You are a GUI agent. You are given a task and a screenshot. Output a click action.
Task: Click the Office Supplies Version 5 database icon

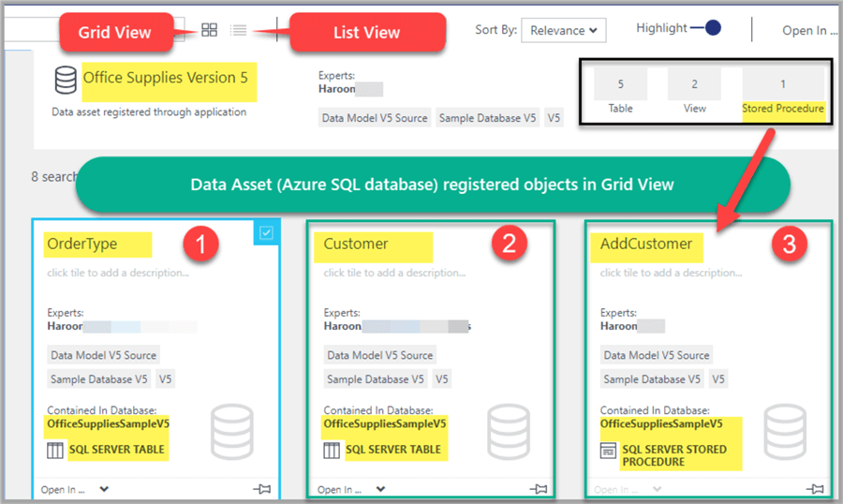tap(66, 80)
